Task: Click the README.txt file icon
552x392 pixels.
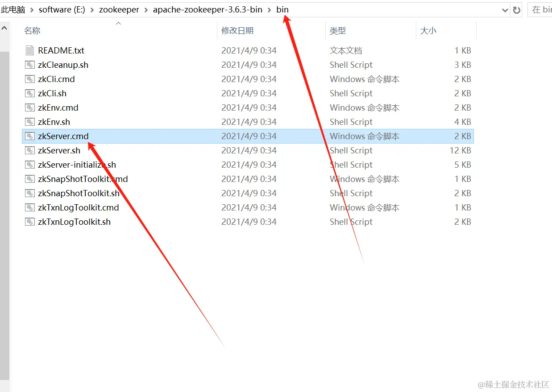Action: 30,50
